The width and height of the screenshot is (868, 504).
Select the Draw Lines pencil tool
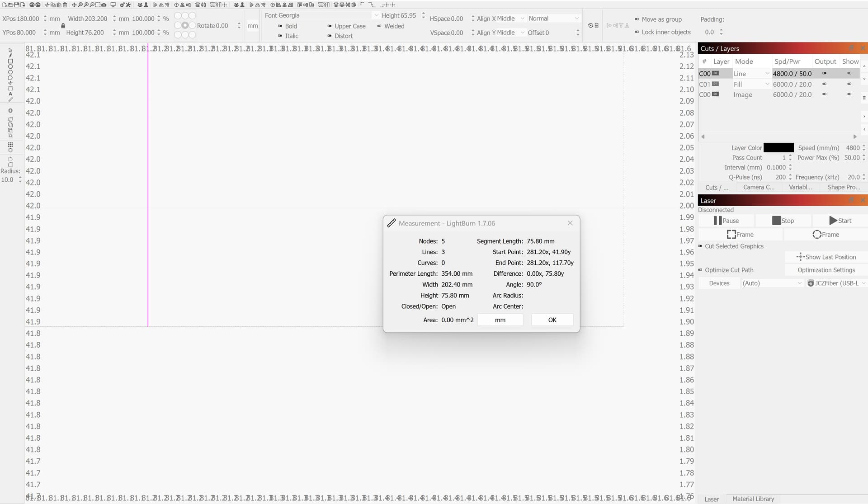pos(10,56)
